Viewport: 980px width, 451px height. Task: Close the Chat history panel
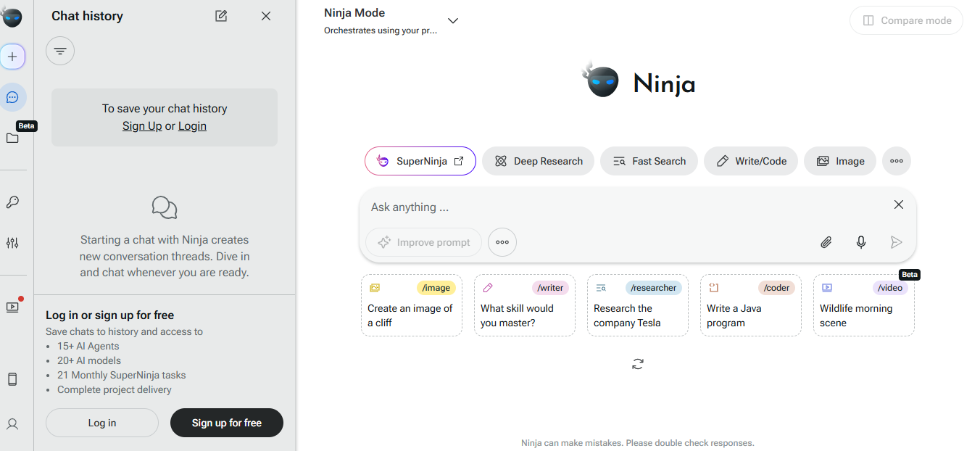point(266,16)
